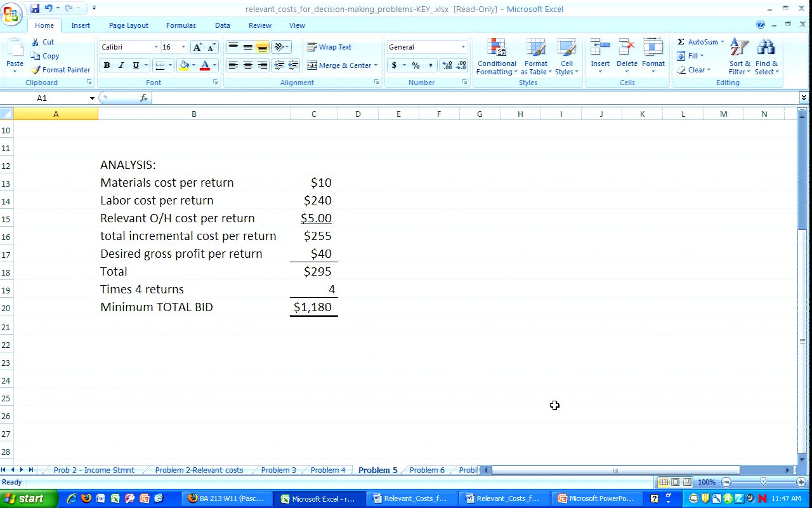Open the General number format dropdown
Viewport: 812px width, 508px height.
(462, 47)
